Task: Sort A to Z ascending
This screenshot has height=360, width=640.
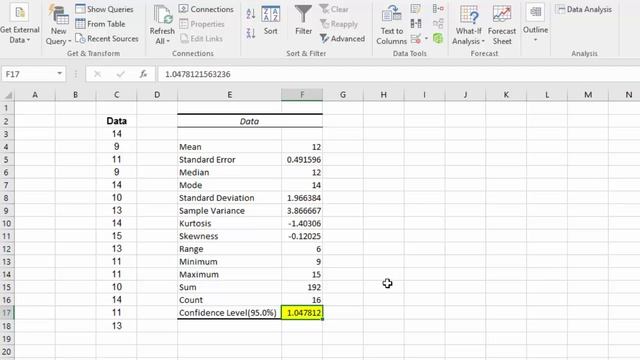Action: coord(251,13)
